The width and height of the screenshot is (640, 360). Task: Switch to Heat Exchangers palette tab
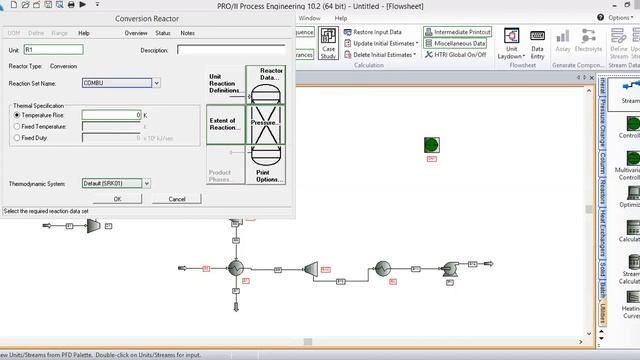coord(602,232)
